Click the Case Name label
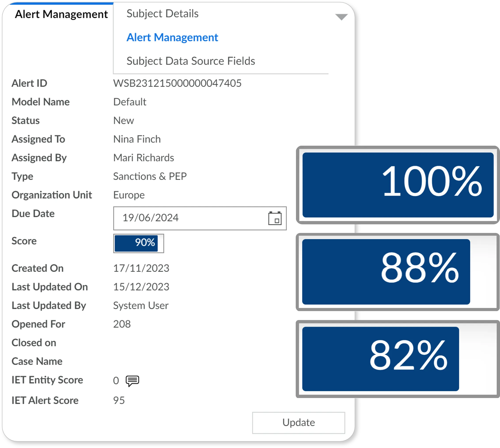The height and width of the screenshot is (448, 500). pyautogui.click(x=37, y=361)
